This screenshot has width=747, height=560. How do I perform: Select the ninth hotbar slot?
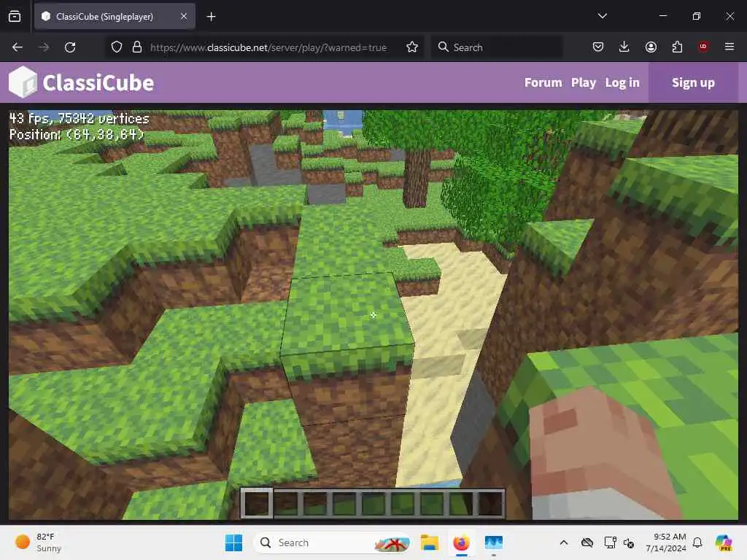click(489, 503)
